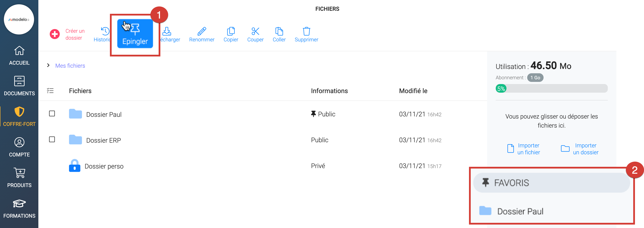The width and height of the screenshot is (644, 228).
Task: Click the Coller clipboard icon
Action: pyautogui.click(x=279, y=31)
